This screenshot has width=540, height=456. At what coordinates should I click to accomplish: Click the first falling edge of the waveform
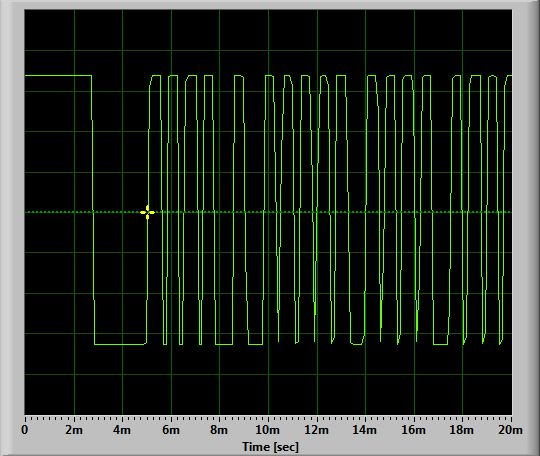[x=93, y=210]
